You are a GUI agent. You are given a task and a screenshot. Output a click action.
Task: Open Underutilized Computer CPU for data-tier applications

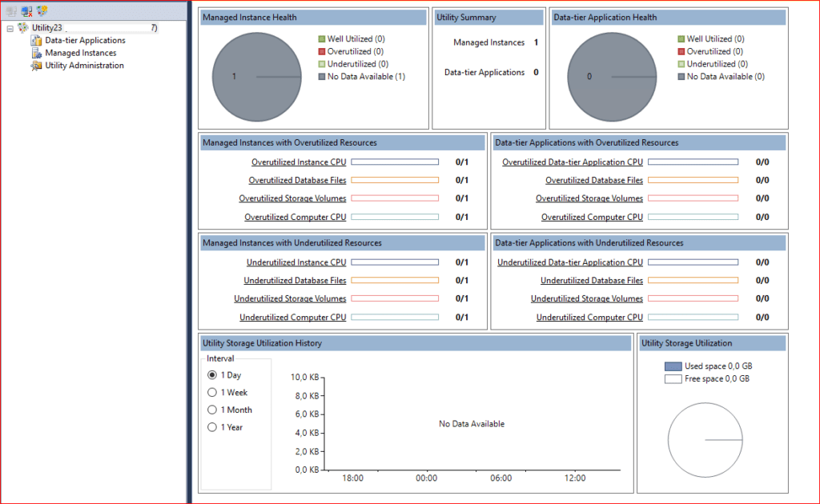click(x=589, y=318)
